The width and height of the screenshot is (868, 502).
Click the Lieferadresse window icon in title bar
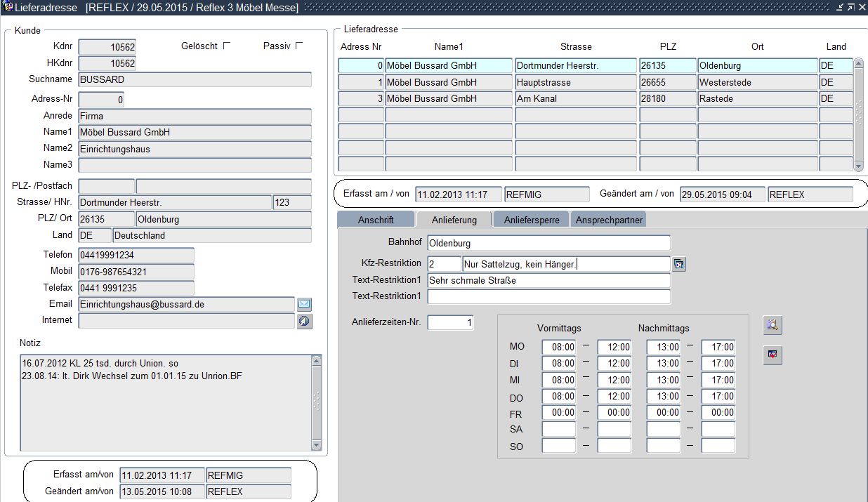pyautogui.click(x=8, y=7)
